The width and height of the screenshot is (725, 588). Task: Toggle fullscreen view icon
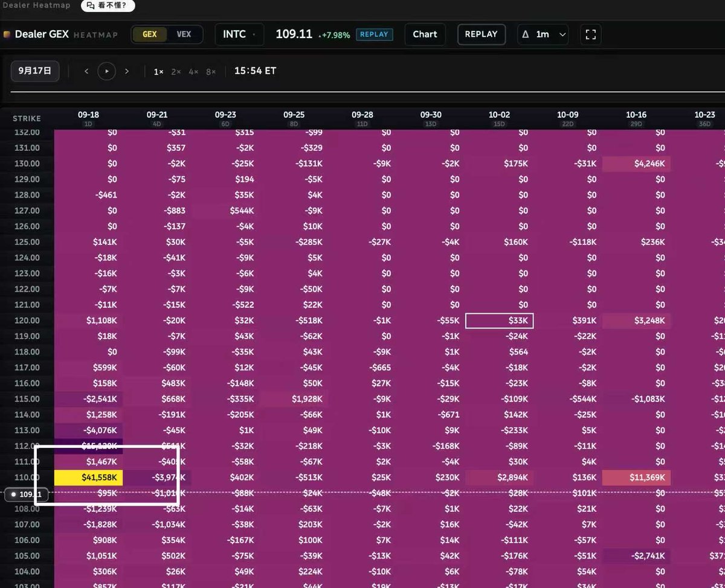tap(591, 34)
